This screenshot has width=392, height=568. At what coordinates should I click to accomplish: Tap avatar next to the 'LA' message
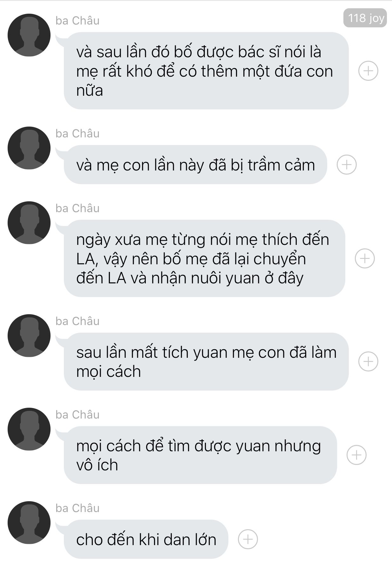point(29,223)
